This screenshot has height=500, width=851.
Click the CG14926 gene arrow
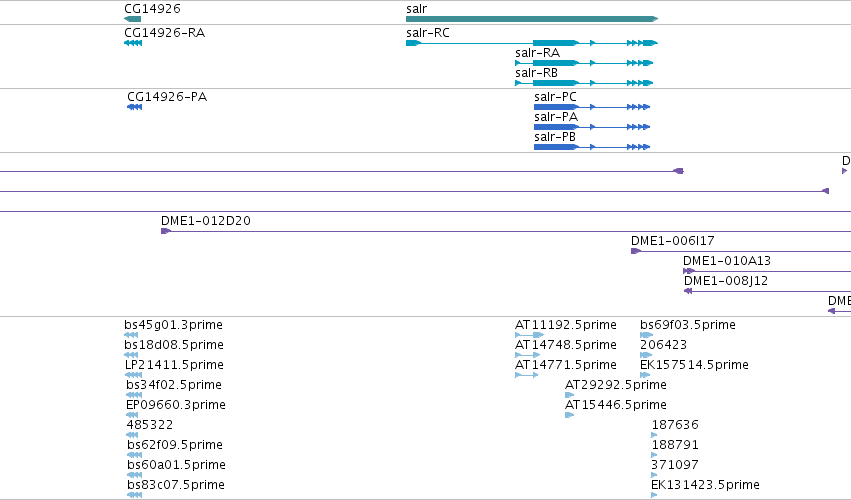[132, 19]
